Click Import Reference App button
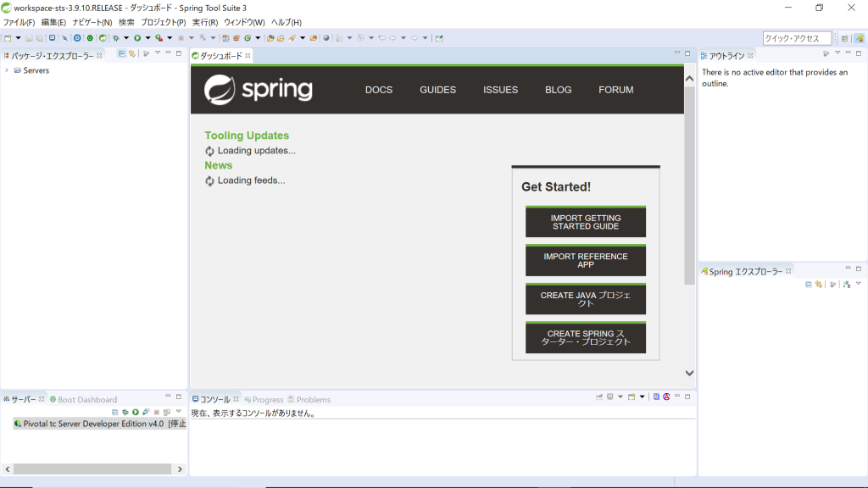 click(x=586, y=260)
